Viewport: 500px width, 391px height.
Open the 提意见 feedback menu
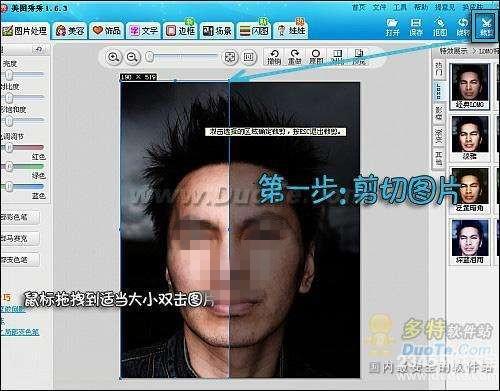[445, 7]
